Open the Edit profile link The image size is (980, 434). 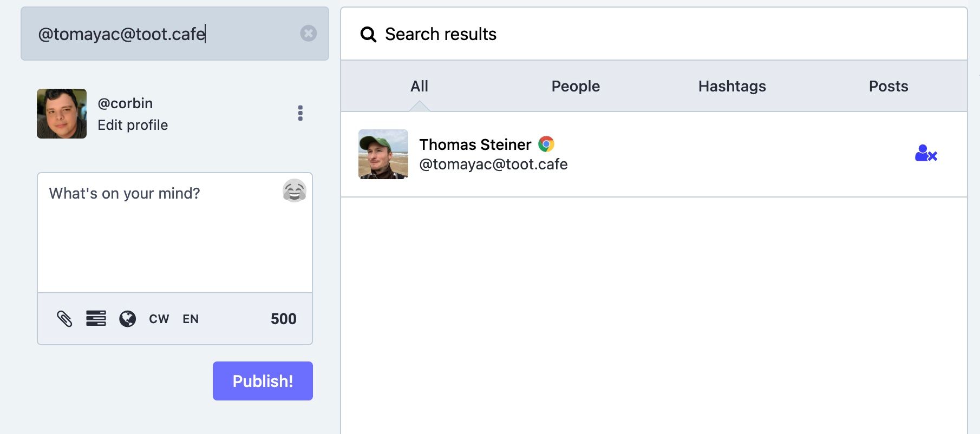(133, 125)
